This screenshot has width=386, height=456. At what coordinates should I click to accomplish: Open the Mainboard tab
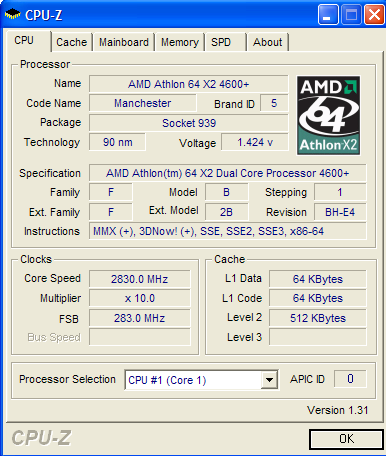pyautogui.click(x=124, y=42)
